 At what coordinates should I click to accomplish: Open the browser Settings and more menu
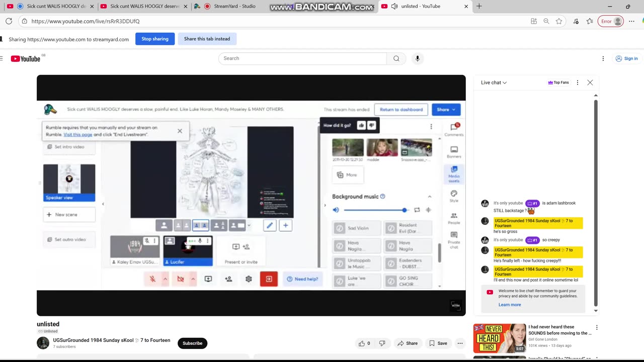pyautogui.click(x=631, y=21)
